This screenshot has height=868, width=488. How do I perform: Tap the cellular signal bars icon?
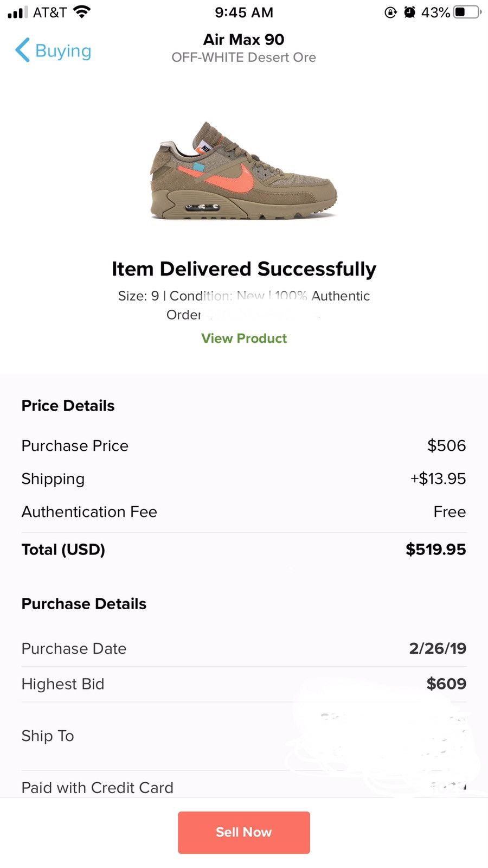coord(17,12)
